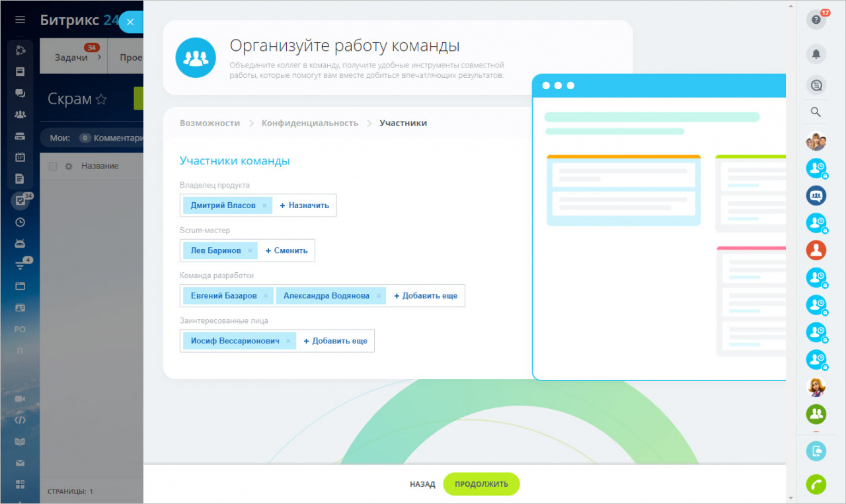Viewport: 846px width, 504px height.
Task: Click the Назад link at bottom
Action: (422, 484)
